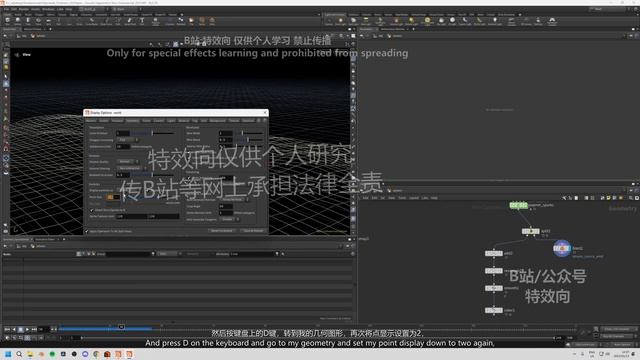Screen dimensions: 640x360
Task: Show Vertices in Geometry Spreadsheet
Action: click(x=84, y=254)
